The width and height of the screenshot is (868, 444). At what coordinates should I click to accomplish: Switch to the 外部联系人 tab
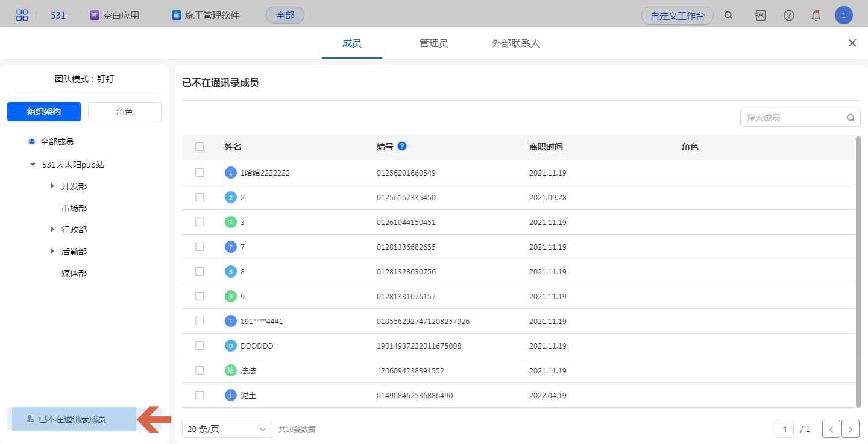point(515,43)
